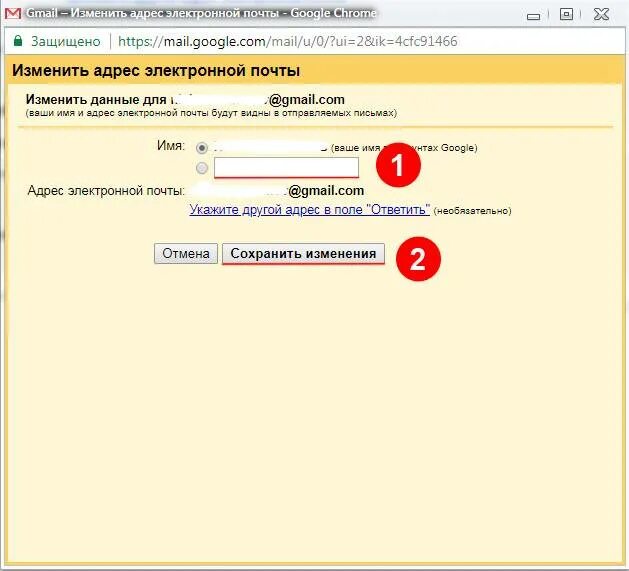Image resolution: width=629 pixels, height=571 pixels.
Task: Click the Отмена button
Action: pyautogui.click(x=186, y=254)
